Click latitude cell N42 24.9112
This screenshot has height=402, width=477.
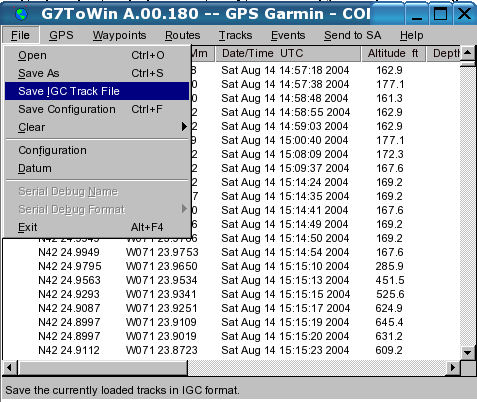(69, 350)
